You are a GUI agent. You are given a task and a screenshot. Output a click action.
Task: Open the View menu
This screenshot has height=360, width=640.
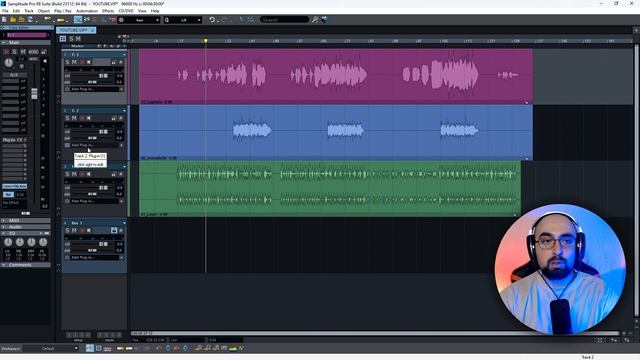pos(142,11)
